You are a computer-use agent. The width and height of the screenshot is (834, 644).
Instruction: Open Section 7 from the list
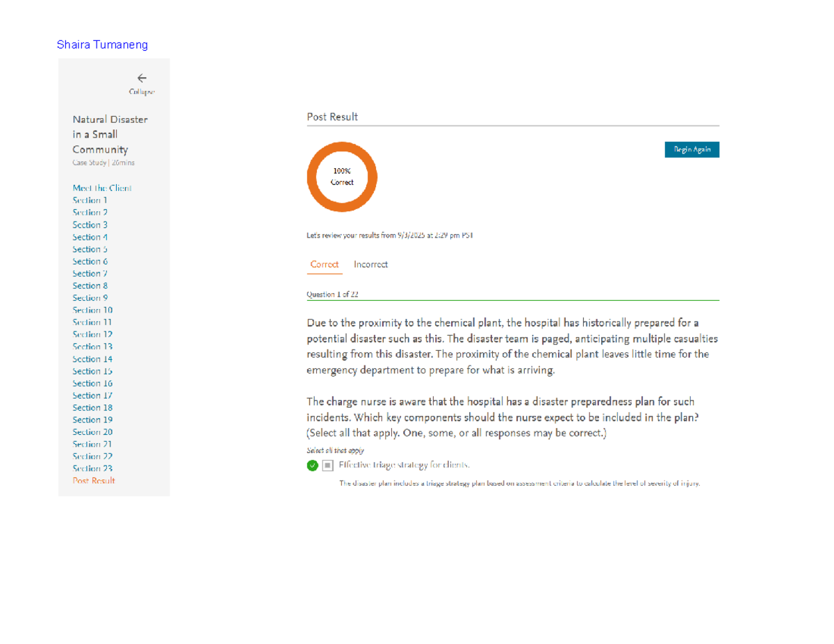90,274
